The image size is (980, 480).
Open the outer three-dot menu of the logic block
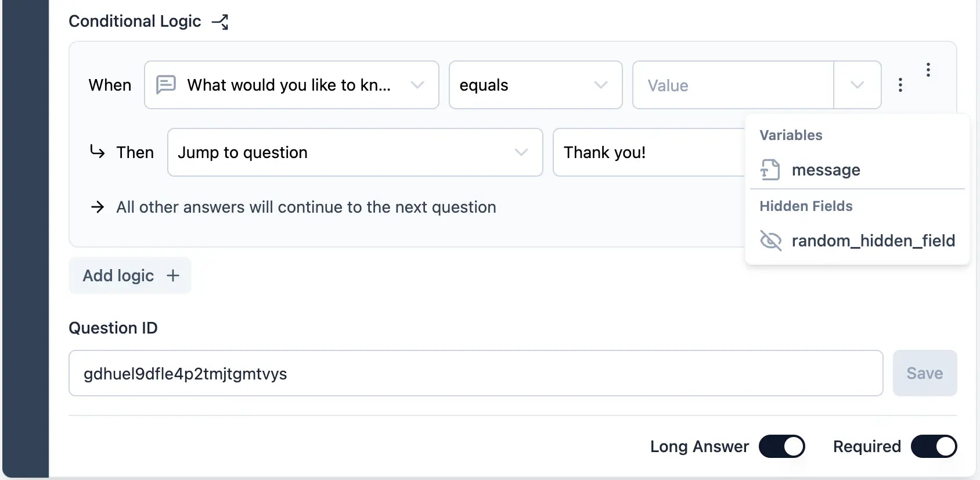928,70
